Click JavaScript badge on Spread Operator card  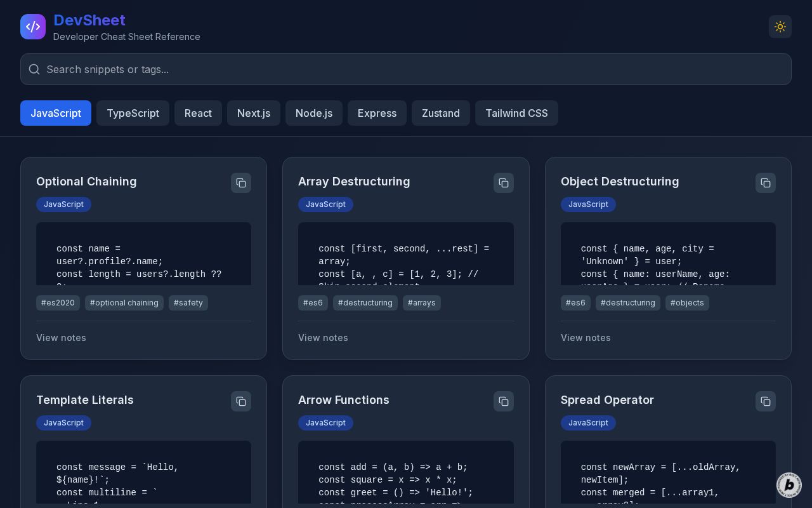[588, 423]
